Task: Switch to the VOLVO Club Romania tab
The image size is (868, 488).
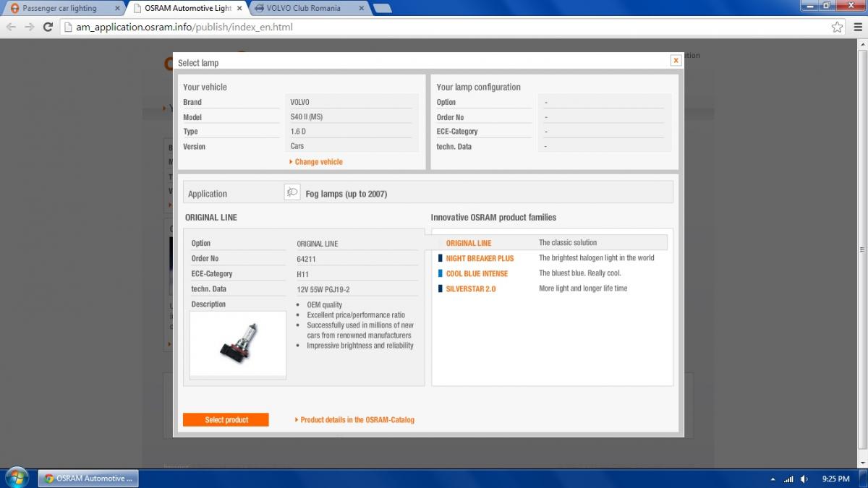Action: click(309, 9)
